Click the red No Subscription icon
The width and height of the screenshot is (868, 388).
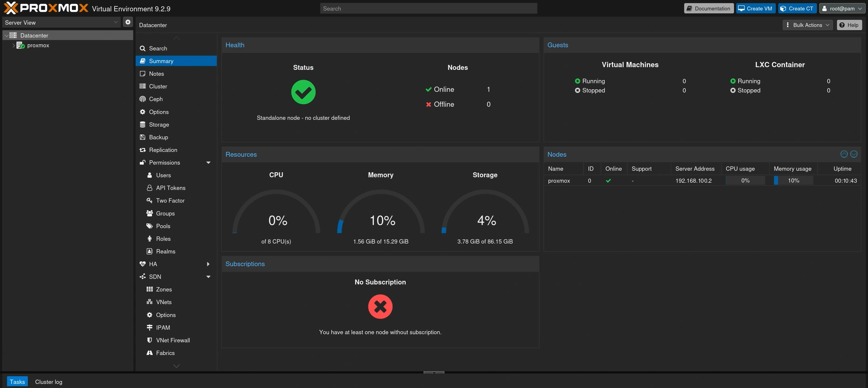click(380, 307)
